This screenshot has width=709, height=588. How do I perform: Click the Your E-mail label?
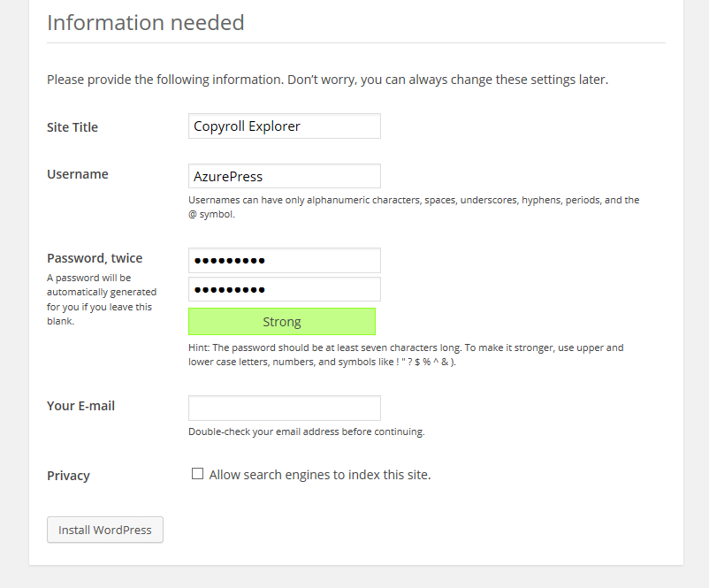tap(81, 406)
